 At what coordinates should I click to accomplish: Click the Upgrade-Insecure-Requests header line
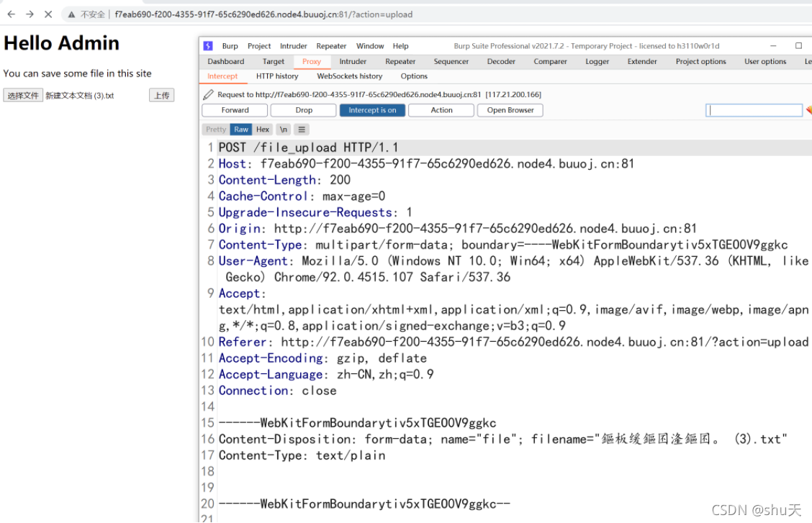pos(315,213)
